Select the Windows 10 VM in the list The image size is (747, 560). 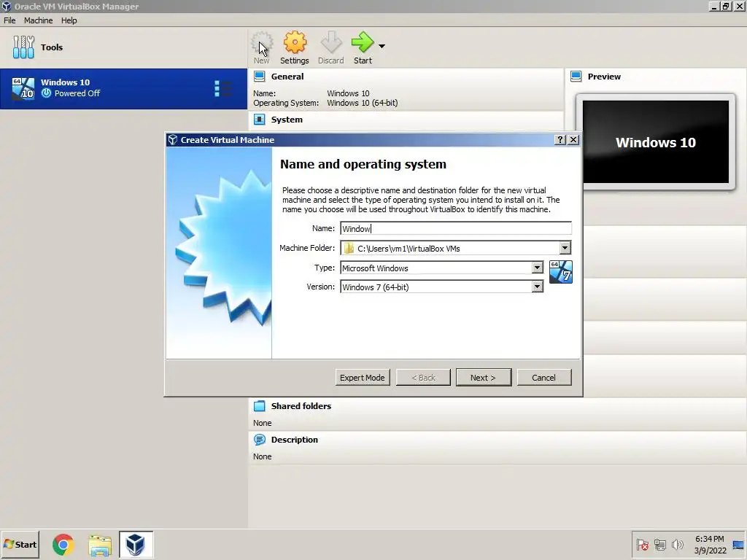(123, 88)
